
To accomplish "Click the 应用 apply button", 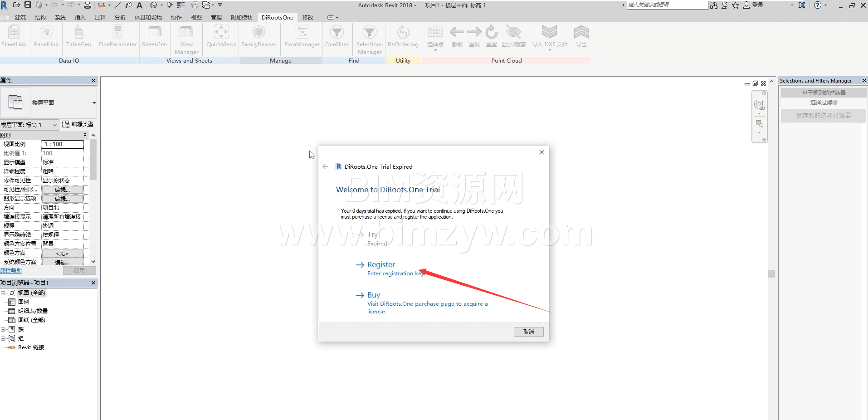I will click(79, 270).
